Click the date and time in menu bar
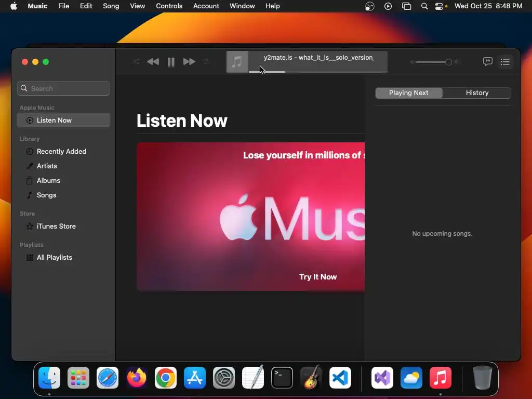Viewport: 532px width, 399px height. pos(488,6)
